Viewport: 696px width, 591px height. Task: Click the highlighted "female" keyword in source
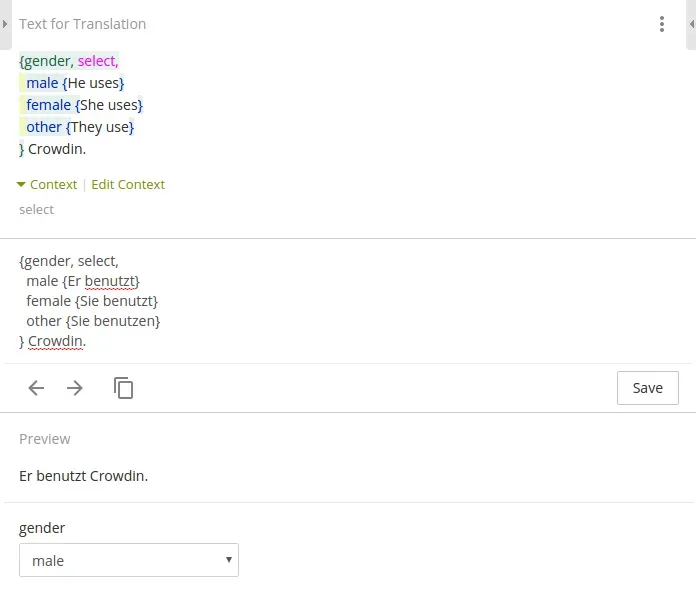48,105
